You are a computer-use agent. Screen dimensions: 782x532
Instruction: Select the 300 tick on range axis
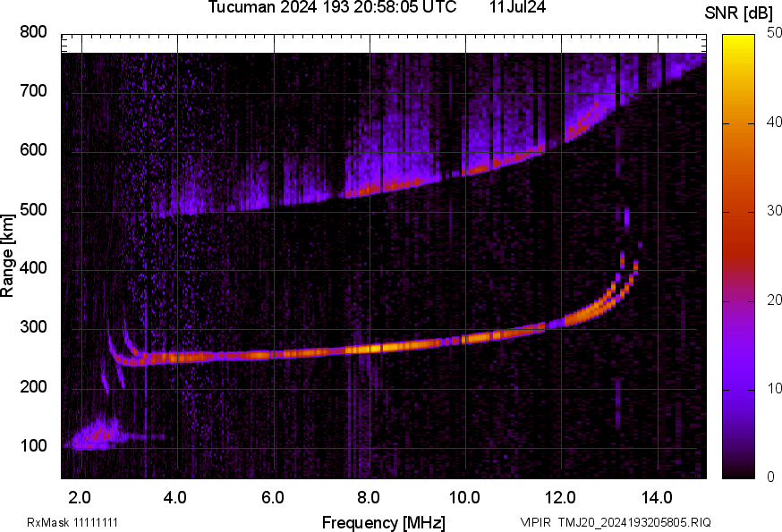[x=33, y=328]
